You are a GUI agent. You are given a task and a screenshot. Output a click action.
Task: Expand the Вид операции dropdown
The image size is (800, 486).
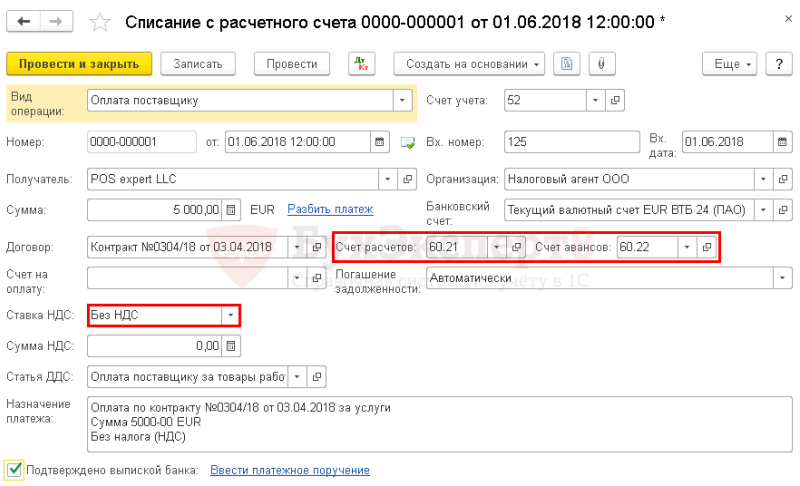click(402, 100)
